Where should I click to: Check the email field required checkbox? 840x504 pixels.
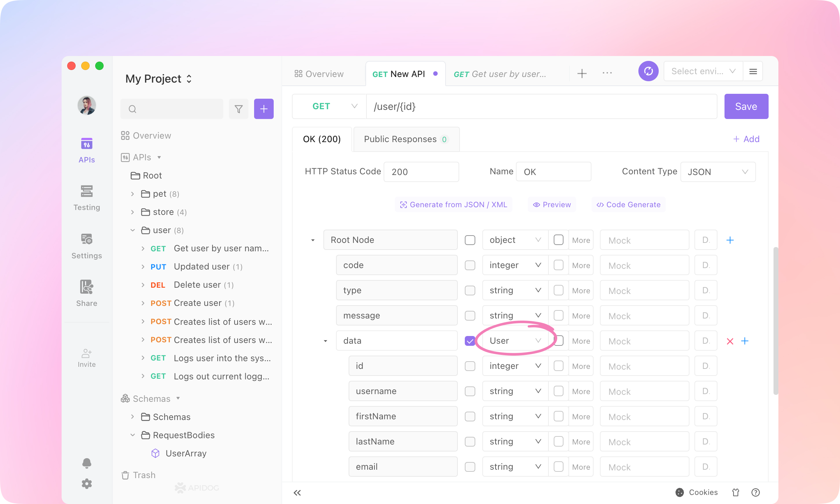coord(470,467)
